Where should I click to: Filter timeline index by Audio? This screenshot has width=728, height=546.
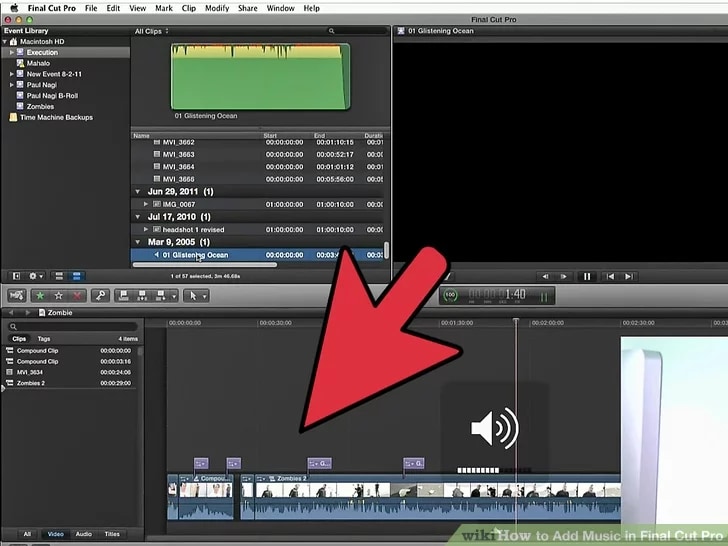[x=84, y=534]
